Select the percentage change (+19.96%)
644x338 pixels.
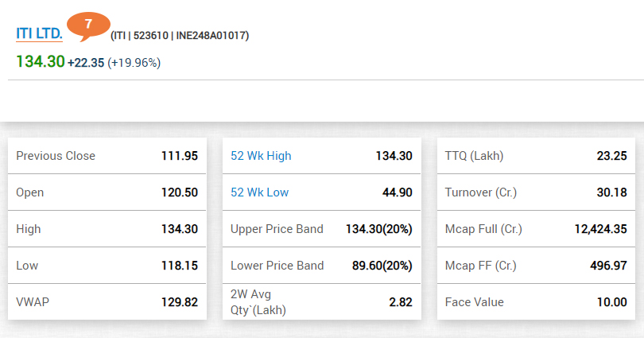pyautogui.click(x=134, y=63)
